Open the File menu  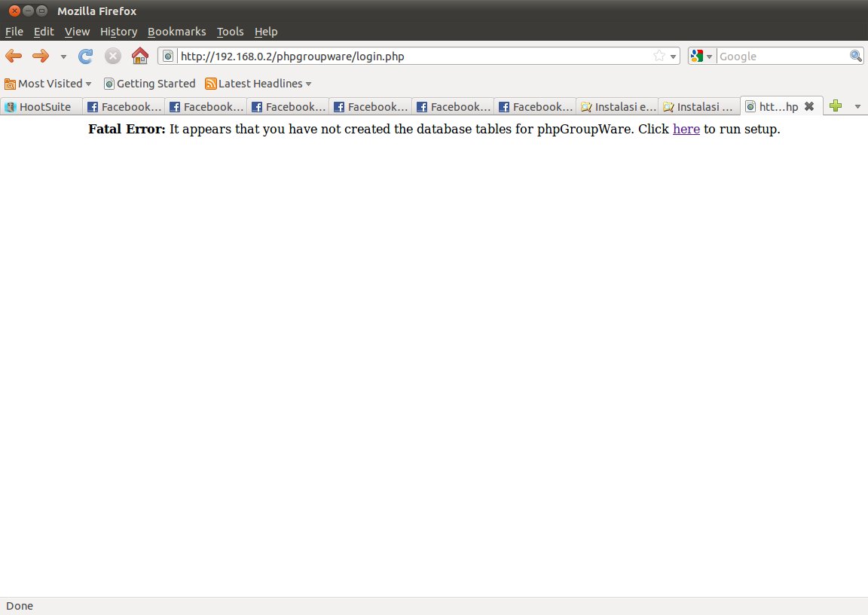tap(14, 32)
